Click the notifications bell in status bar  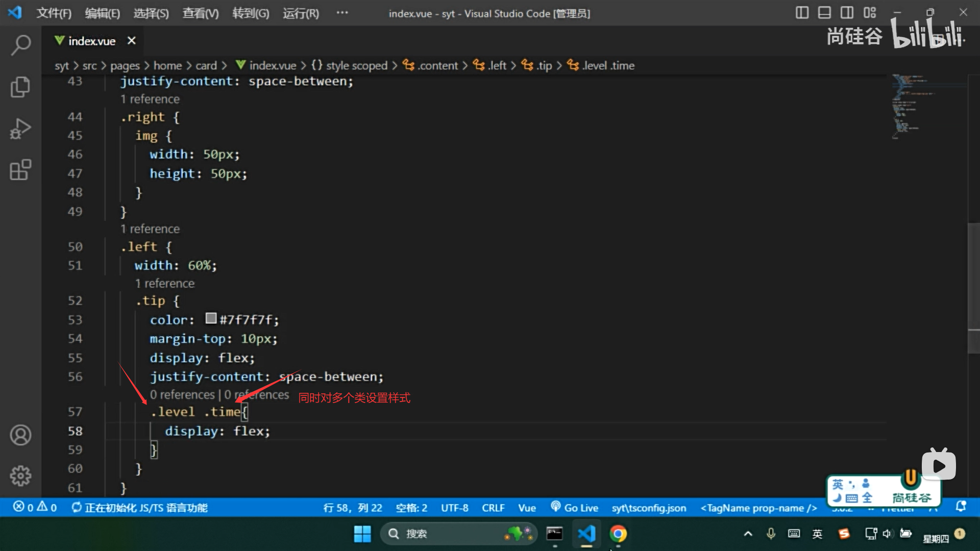click(961, 507)
